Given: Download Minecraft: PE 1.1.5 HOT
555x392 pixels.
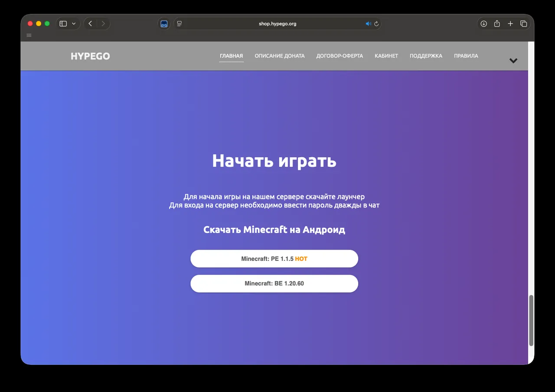Looking at the screenshot, I should [x=274, y=259].
